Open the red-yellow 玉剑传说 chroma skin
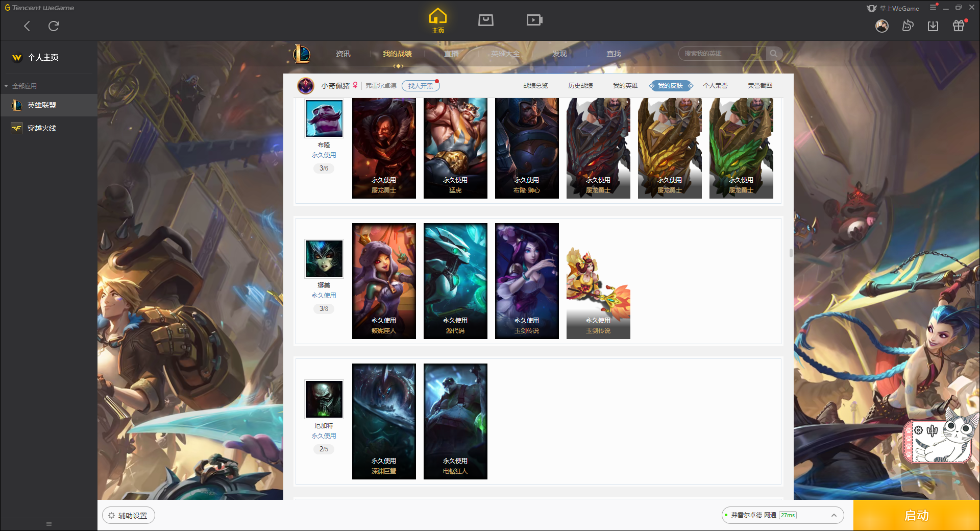980x531 pixels. [598, 281]
